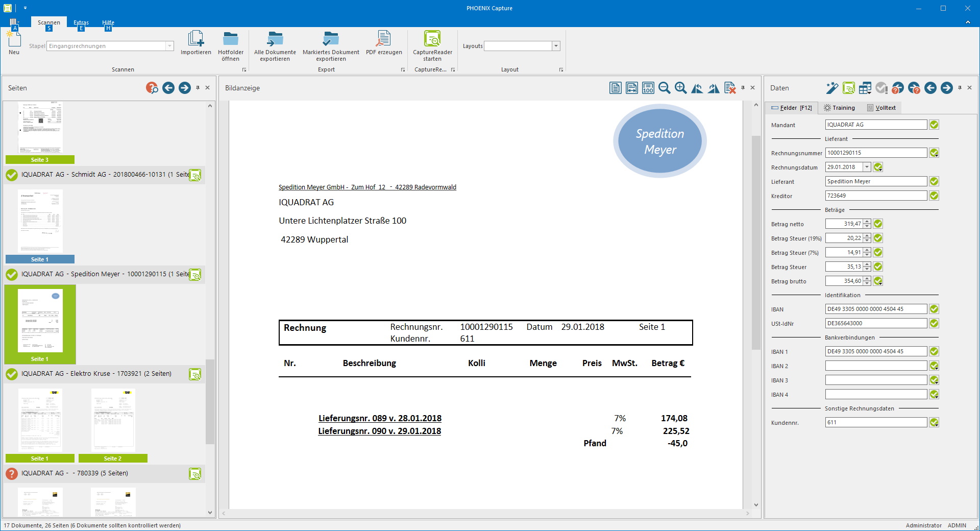Click the Importieren icon in the ribbon
The width and height of the screenshot is (980, 531).
point(196,43)
